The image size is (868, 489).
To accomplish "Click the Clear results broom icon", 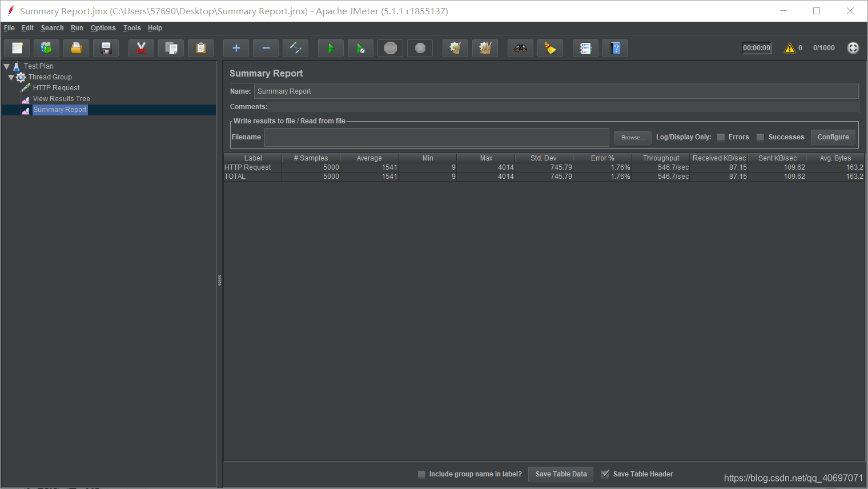I will pos(455,48).
